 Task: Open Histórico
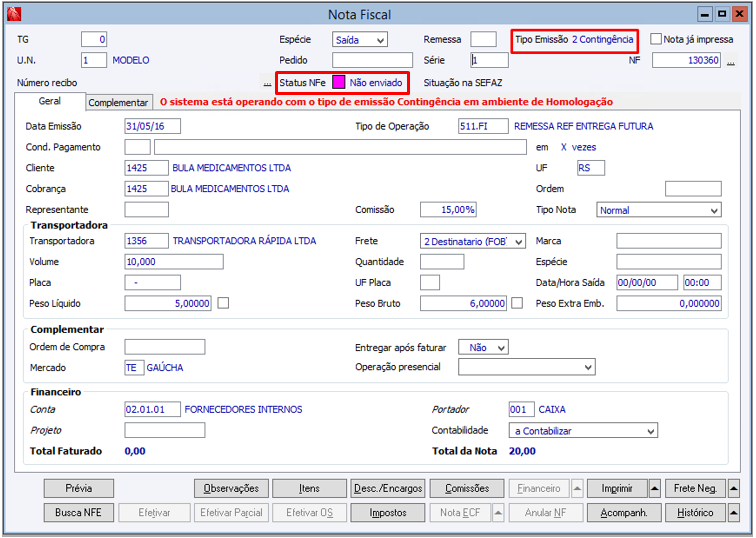(x=695, y=512)
